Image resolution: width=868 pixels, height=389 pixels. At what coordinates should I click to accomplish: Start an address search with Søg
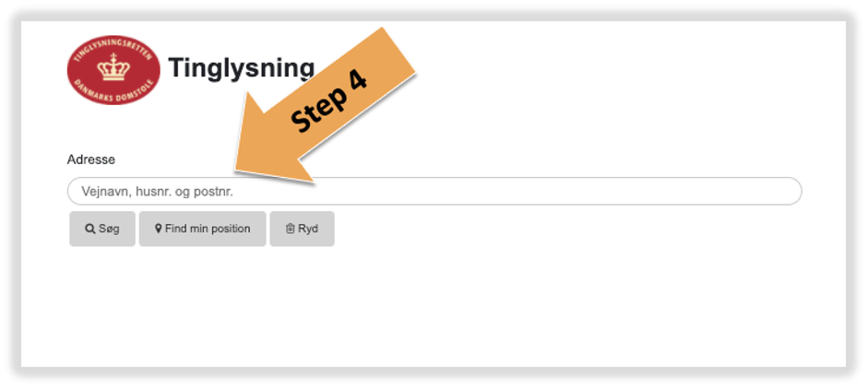[x=102, y=229]
